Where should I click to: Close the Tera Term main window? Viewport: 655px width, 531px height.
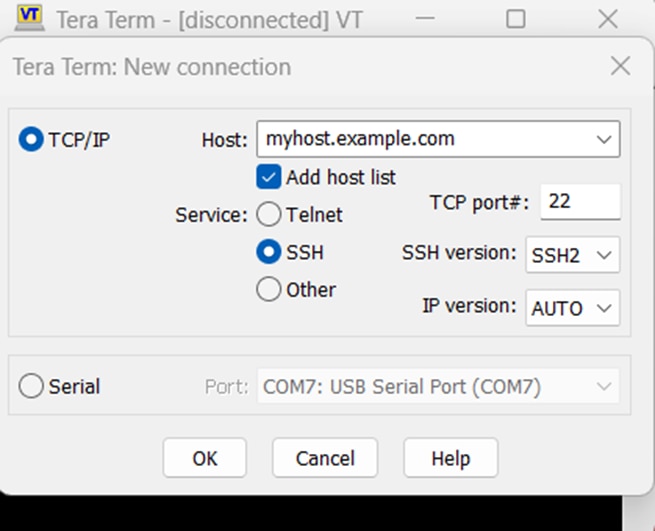click(607, 18)
